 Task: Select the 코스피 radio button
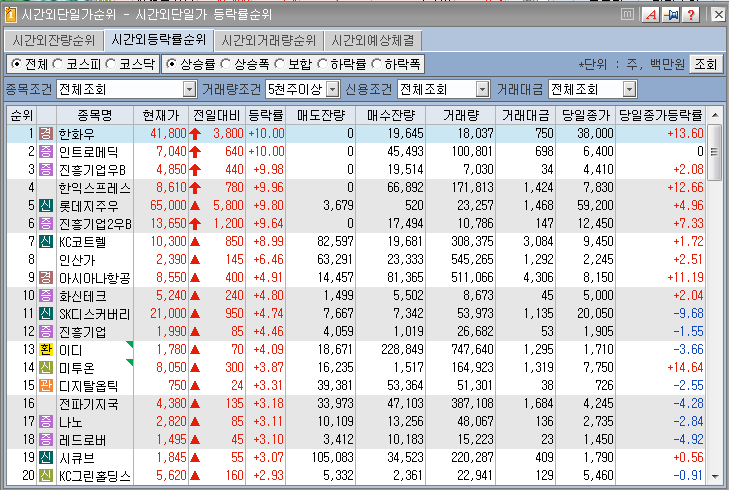coord(57,64)
